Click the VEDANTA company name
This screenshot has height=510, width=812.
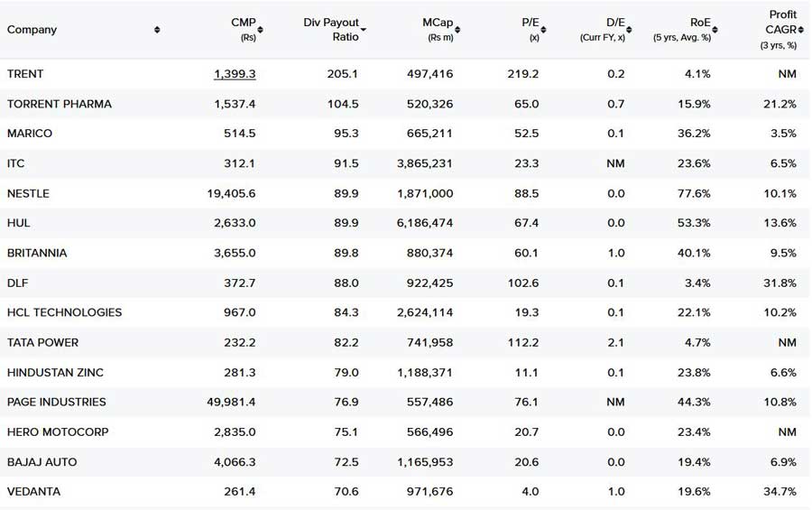33,492
